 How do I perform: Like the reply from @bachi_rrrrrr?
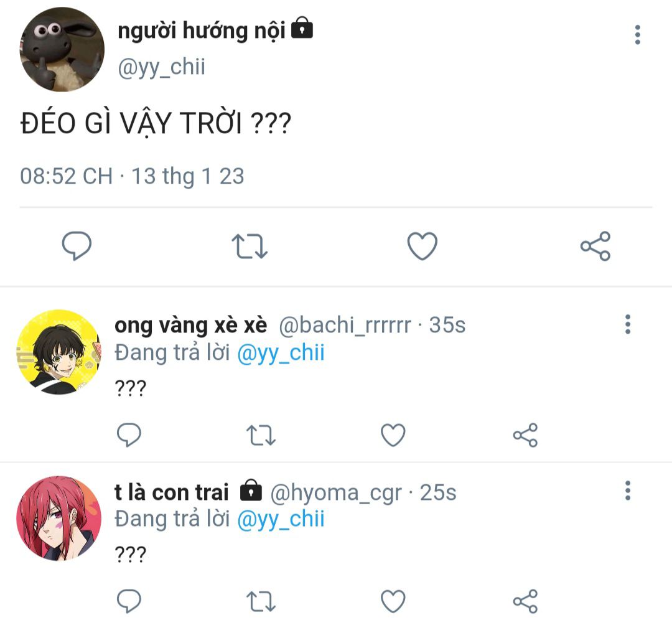coord(393,435)
